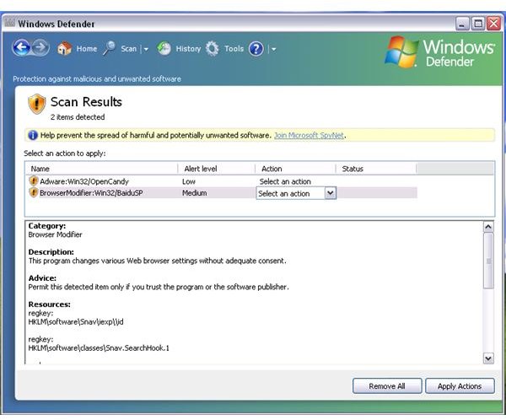Open the Home menu item
Viewport: 506px width, 420px height.
pyautogui.click(x=87, y=49)
